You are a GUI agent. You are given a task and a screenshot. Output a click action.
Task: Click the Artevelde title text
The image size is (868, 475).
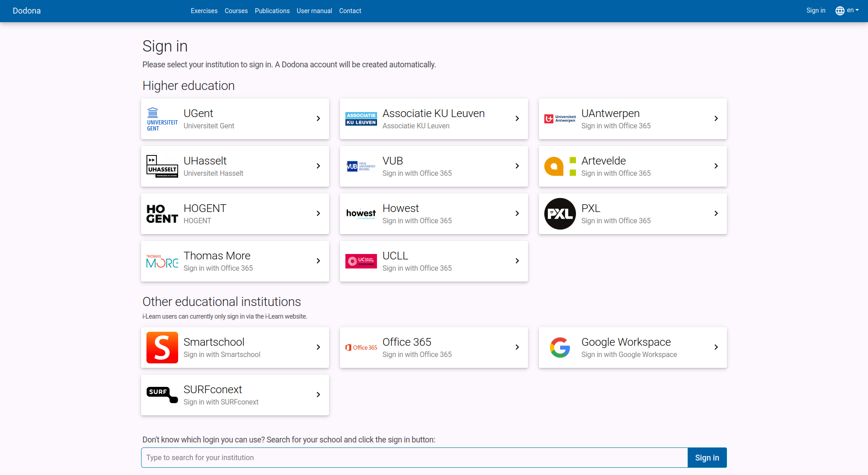604,161
